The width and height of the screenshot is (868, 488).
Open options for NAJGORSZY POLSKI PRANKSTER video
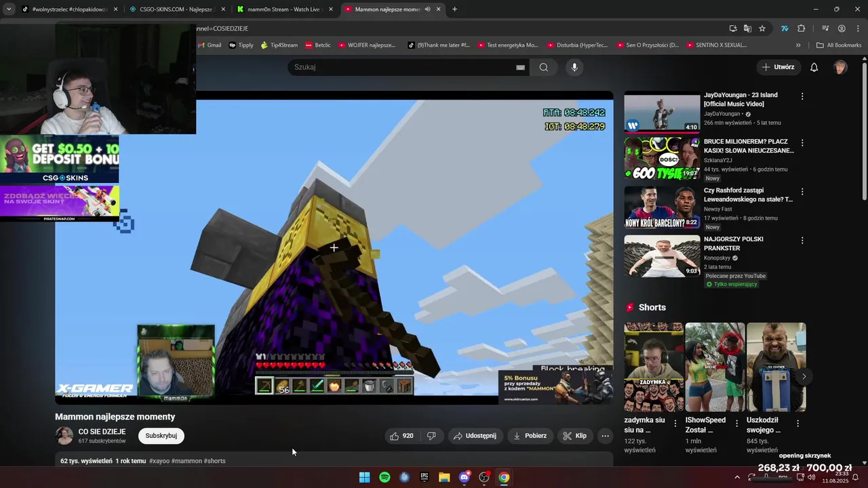click(x=802, y=241)
